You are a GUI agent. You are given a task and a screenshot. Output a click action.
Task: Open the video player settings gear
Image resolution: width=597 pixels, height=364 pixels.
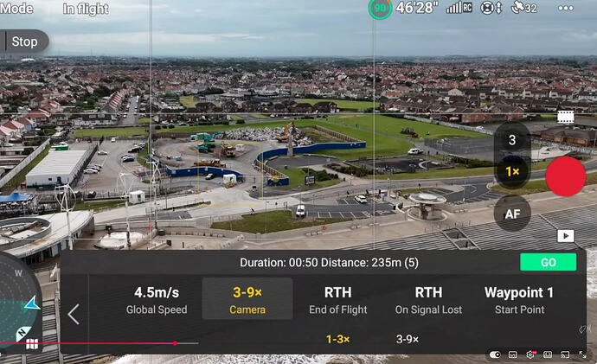(x=530, y=354)
